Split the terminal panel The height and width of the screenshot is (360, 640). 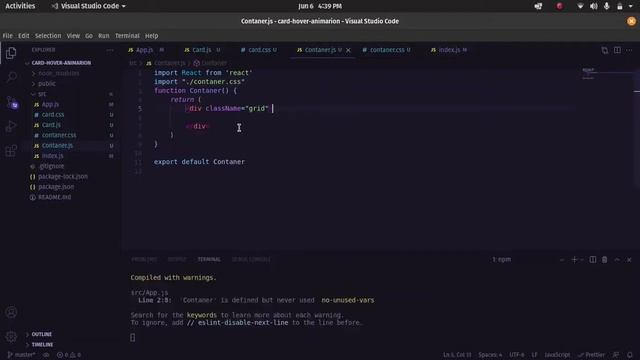coord(593,260)
